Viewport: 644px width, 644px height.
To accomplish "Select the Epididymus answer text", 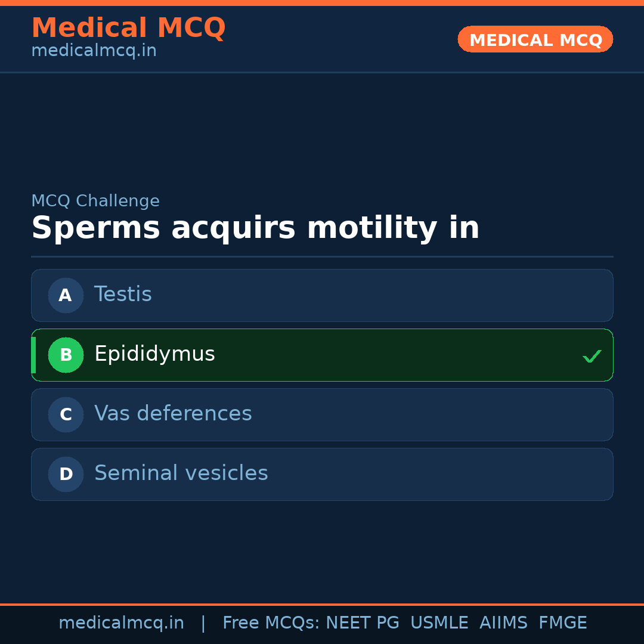I will coord(154,354).
